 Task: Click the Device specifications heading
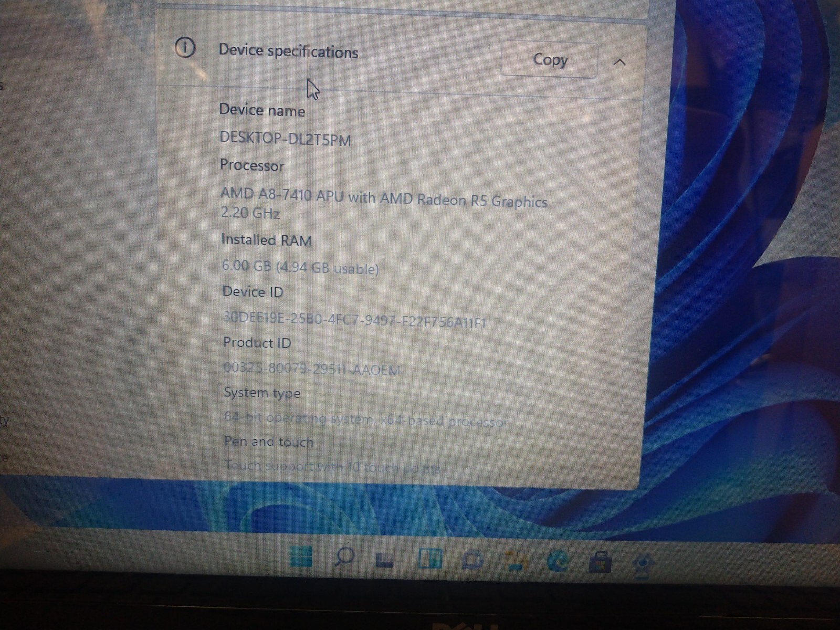(288, 51)
